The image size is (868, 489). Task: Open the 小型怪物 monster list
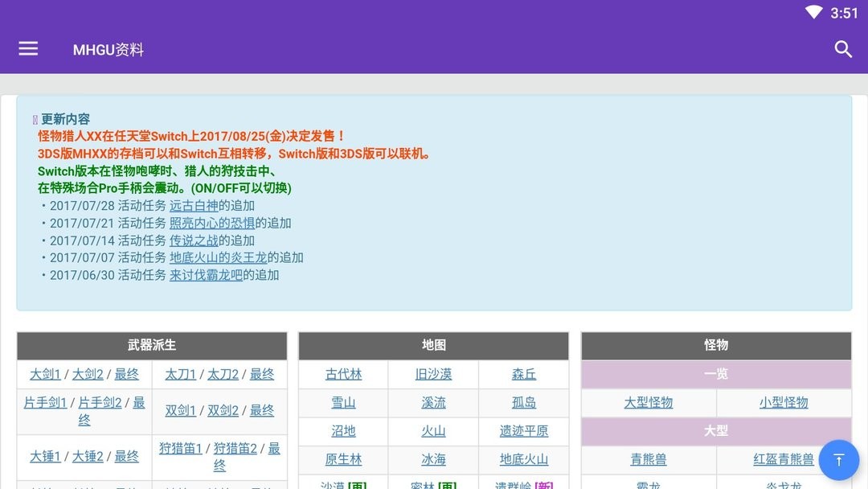[784, 402]
